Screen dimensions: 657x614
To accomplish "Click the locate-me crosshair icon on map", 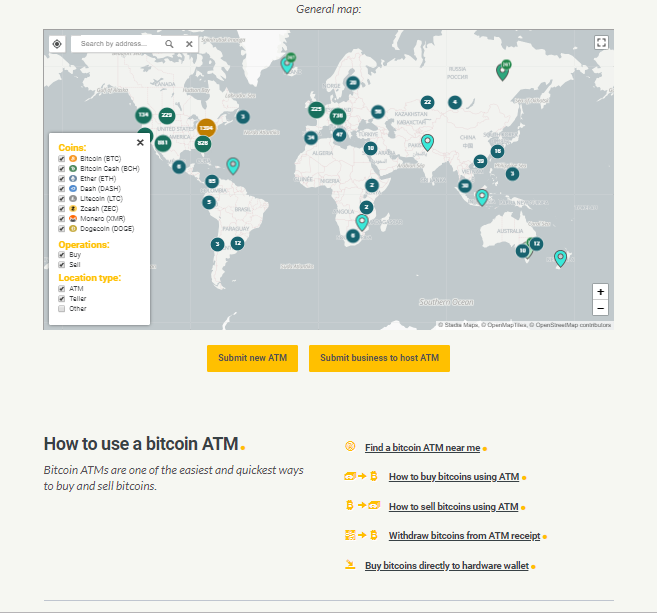I will click(x=57, y=44).
